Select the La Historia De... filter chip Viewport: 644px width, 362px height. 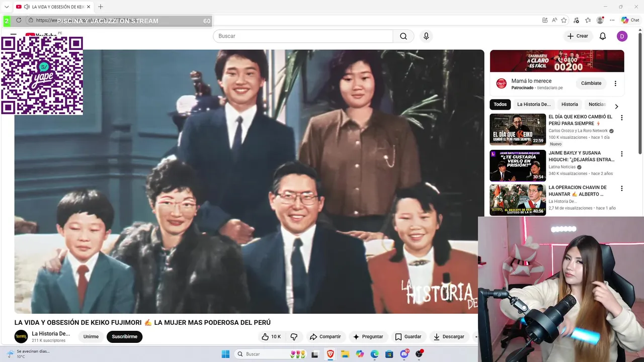tap(534, 105)
